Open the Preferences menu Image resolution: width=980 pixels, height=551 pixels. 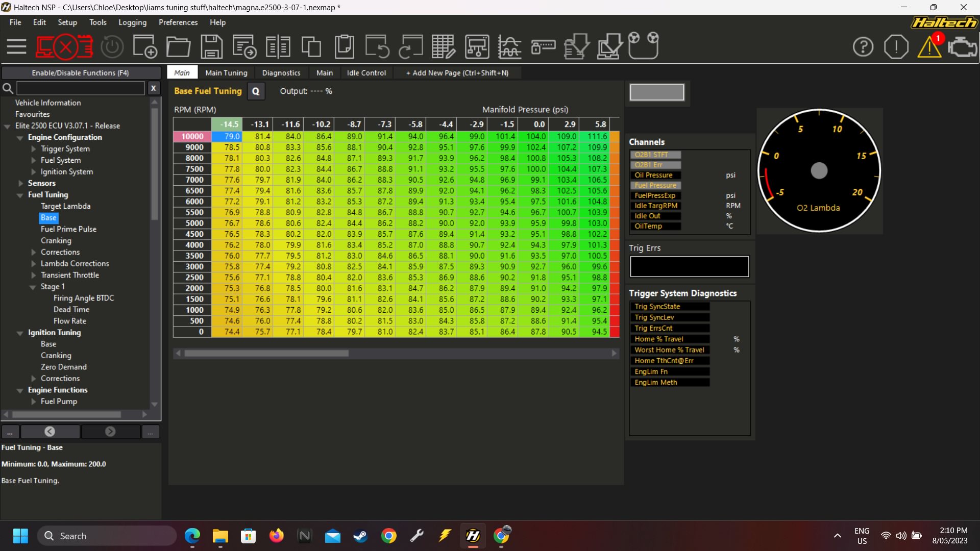tap(178, 22)
